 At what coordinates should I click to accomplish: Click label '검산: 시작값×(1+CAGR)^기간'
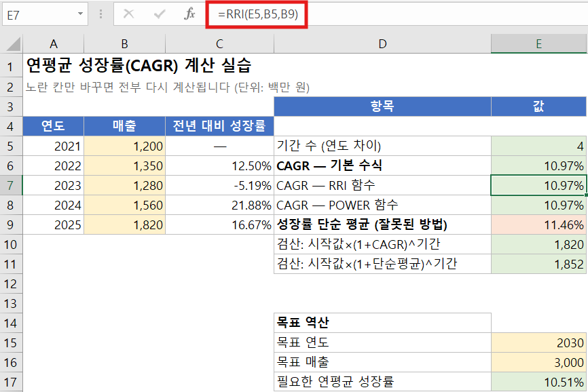382,244
